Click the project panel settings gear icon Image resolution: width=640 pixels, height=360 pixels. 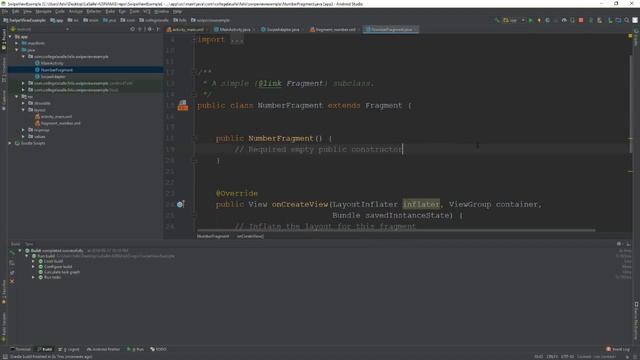click(x=149, y=29)
